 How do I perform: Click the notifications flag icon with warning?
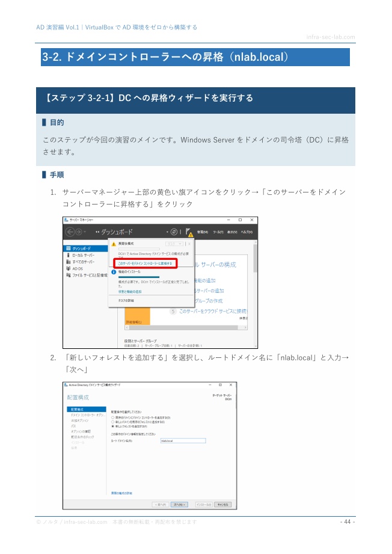189,232
